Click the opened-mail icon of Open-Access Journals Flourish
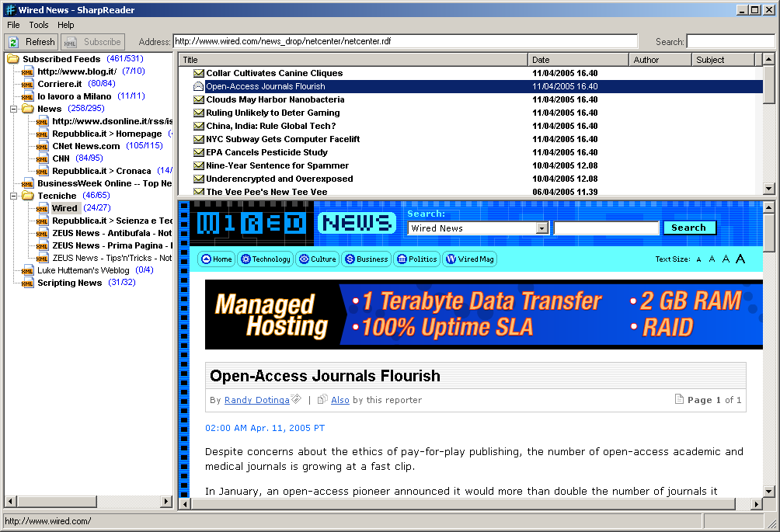Viewport: 780px width, 532px height. click(x=198, y=86)
